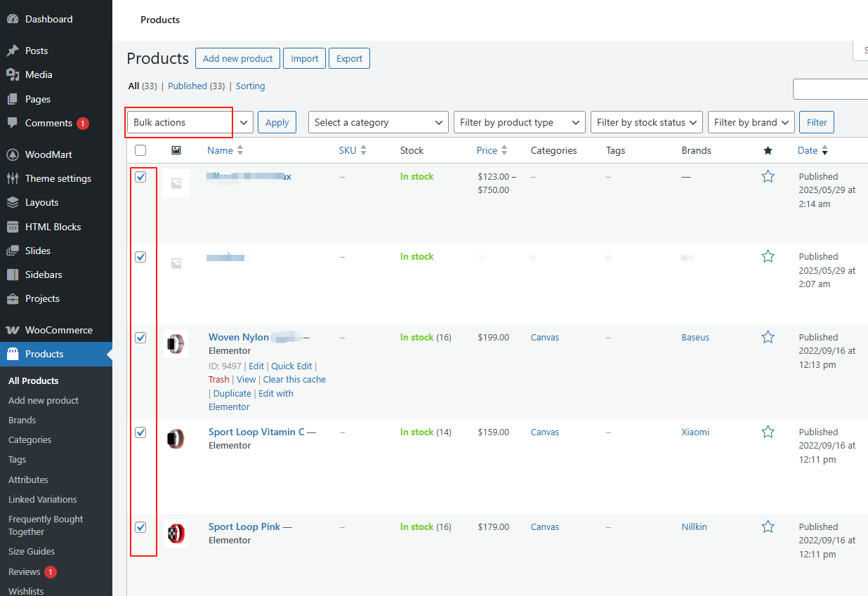Open the Sport Loop Pink product thumbnail
This screenshot has height=596, width=868.
coord(176,534)
